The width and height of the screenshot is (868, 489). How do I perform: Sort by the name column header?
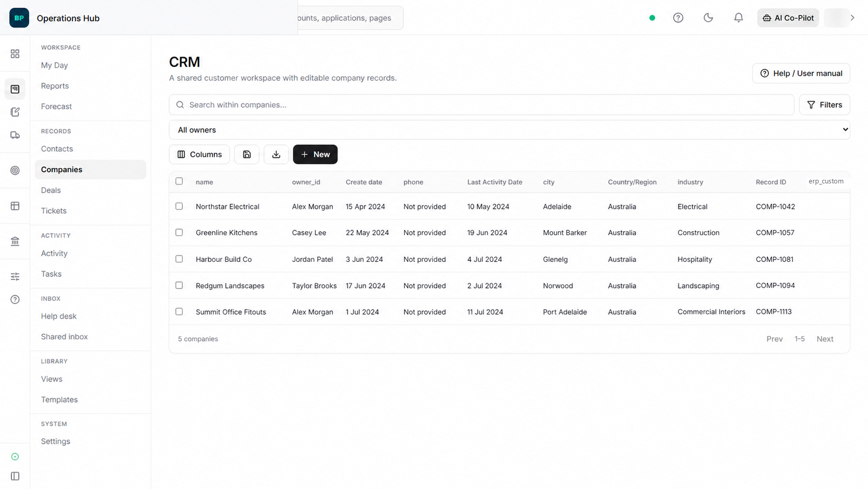point(205,182)
